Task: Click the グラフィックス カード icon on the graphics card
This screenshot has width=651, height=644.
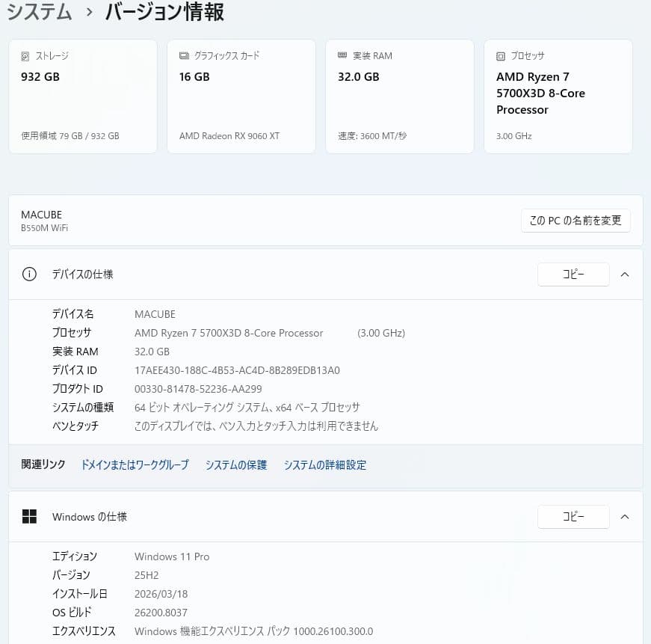Action: click(183, 55)
